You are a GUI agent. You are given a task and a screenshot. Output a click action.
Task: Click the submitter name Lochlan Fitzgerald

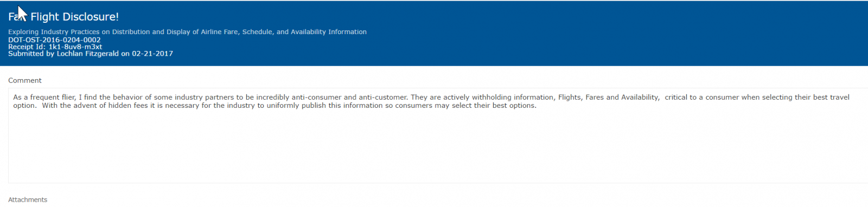(x=87, y=54)
